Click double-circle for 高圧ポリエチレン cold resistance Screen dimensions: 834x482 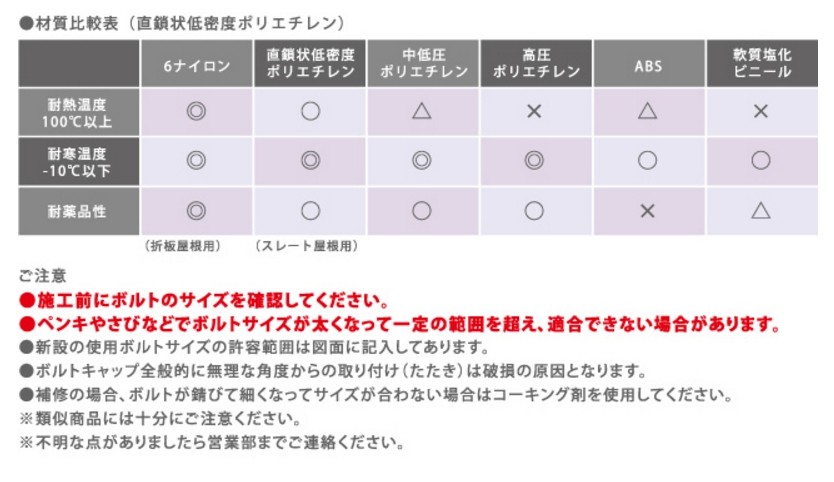(x=534, y=160)
